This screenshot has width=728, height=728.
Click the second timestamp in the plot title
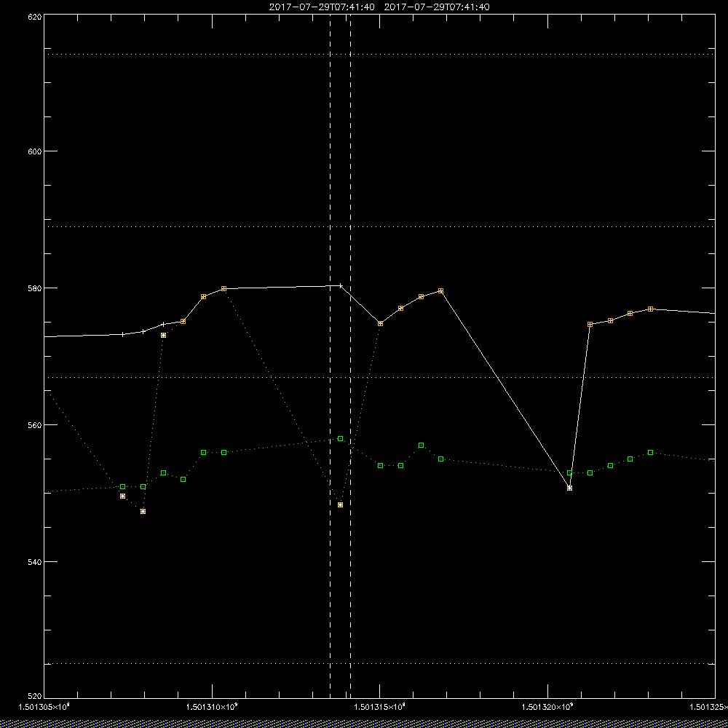coord(437,7)
